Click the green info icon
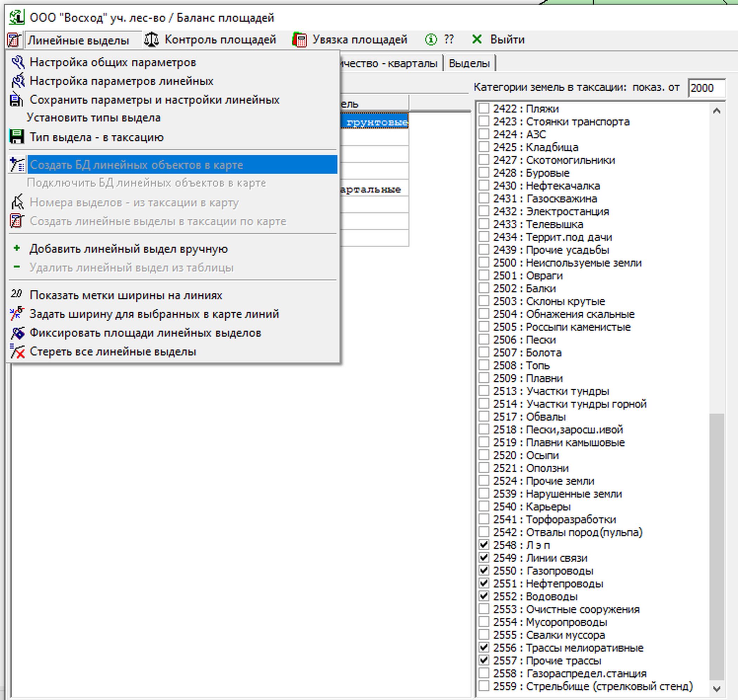Screen dimensions: 738x700 tap(431, 39)
